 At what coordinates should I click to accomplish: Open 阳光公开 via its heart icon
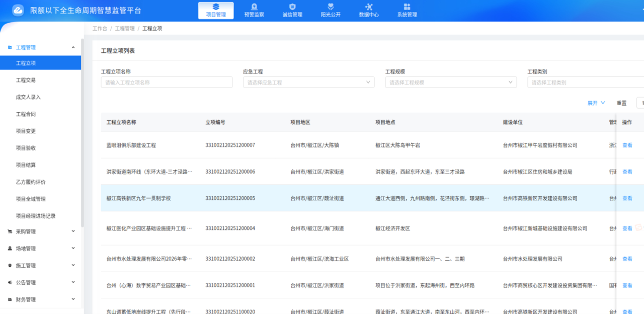[x=330, y=7]
